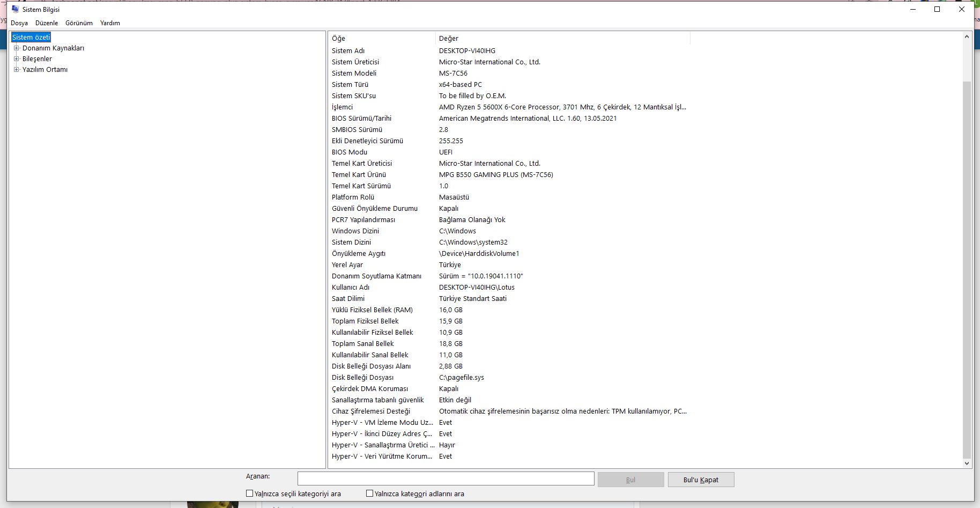980x508 pixels.
Task: Select the 'Sistem Üreticisi' row
Action: pos(509,62)
